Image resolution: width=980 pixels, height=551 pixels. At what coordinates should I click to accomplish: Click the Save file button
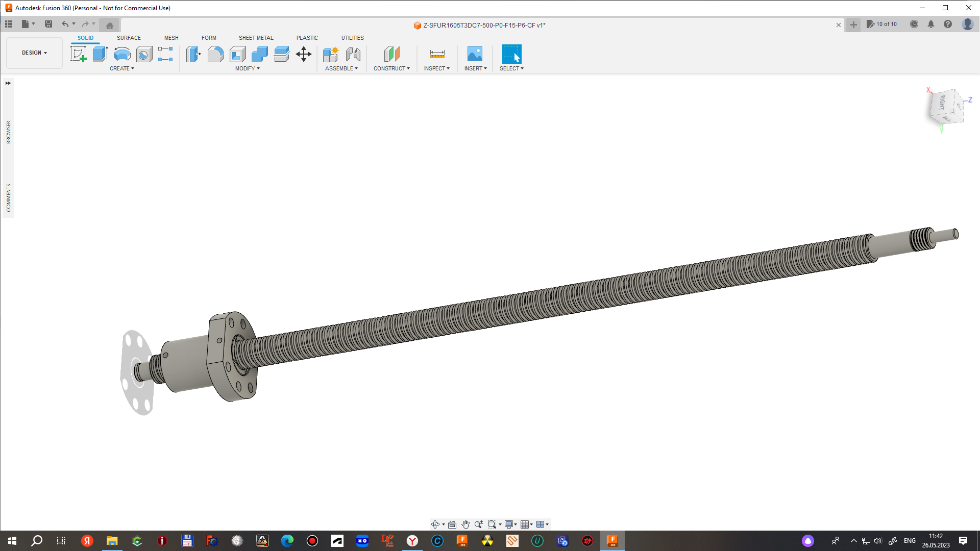coord(48,24)
